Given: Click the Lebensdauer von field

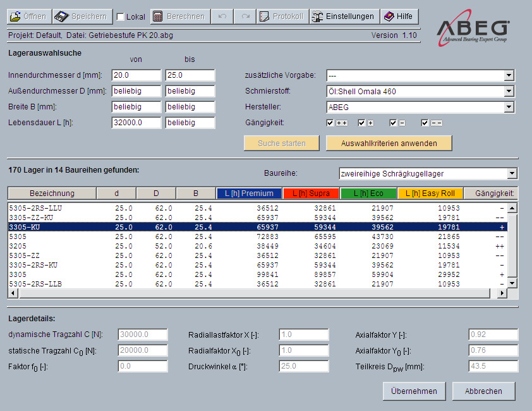Looking at the screenshot, I should click(136, 123).
